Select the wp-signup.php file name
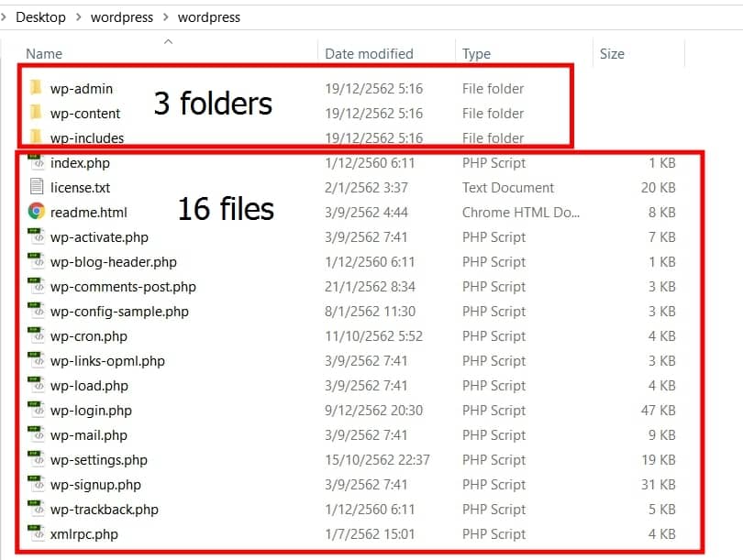This screenshot has width=743, height=560. tap(95, 485)
